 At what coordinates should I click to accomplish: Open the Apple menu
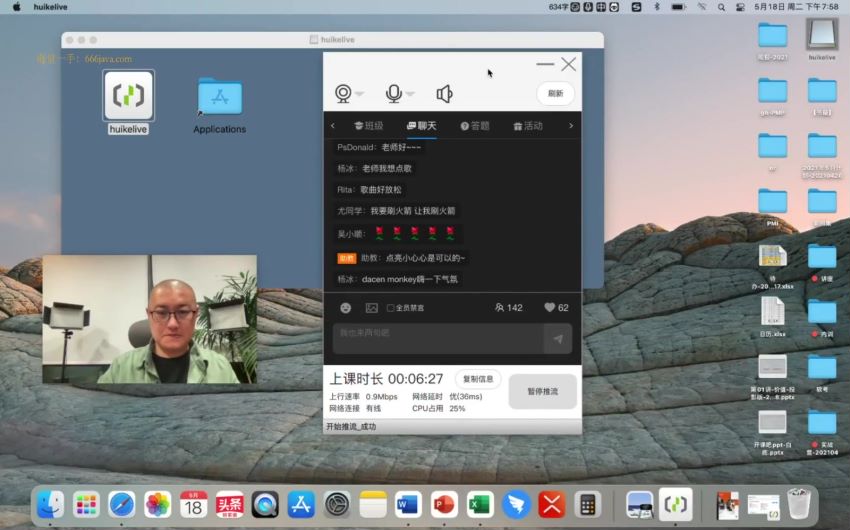click(16, 7)
